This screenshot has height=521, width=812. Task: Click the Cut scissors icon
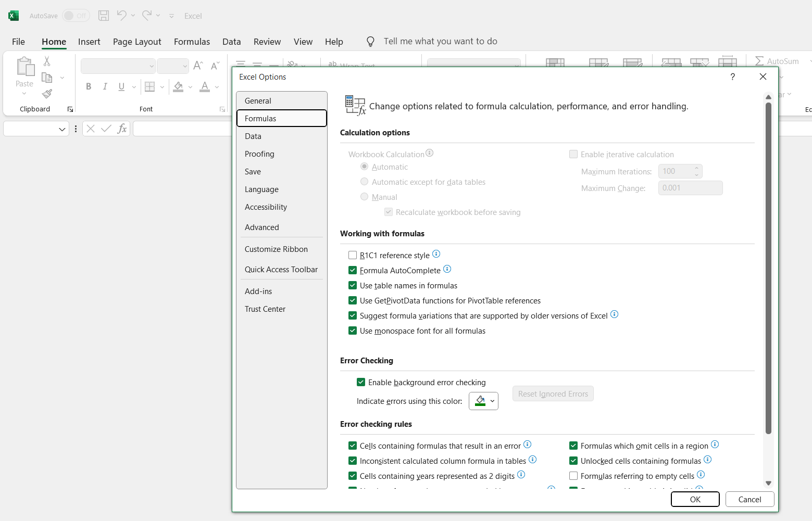point(47,61)
